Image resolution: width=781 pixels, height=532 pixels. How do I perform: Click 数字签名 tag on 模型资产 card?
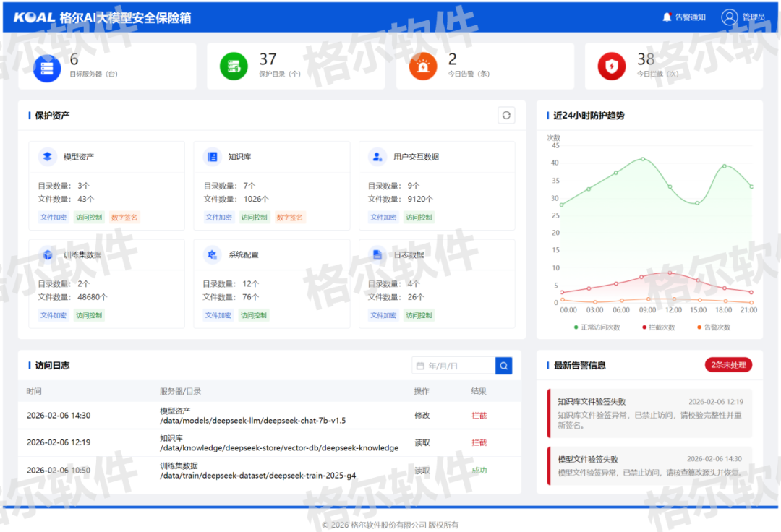(x=124, y=217)
